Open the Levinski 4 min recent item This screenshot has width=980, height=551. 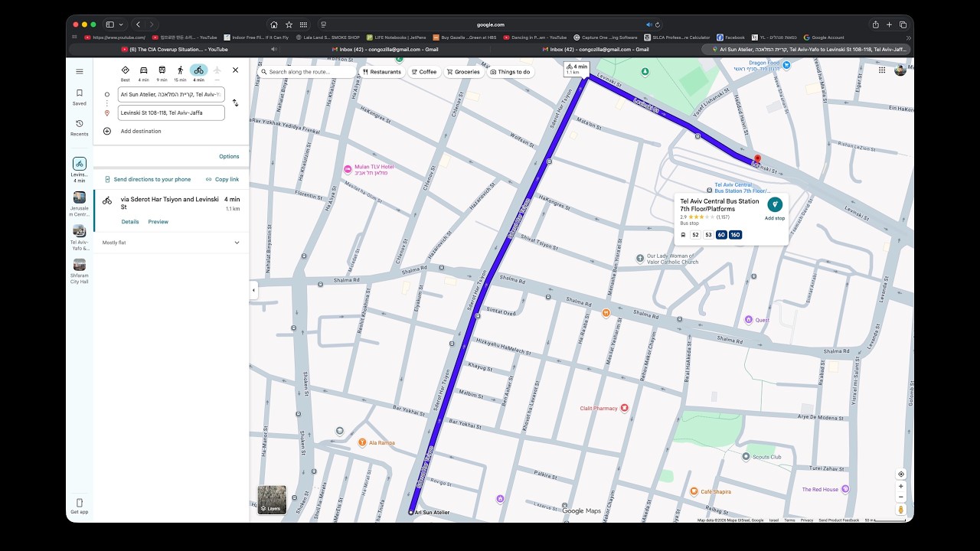[79, 170]
